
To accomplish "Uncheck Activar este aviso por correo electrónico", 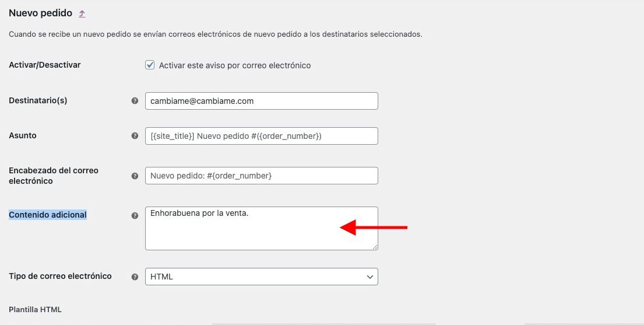I will click(150, 65).
